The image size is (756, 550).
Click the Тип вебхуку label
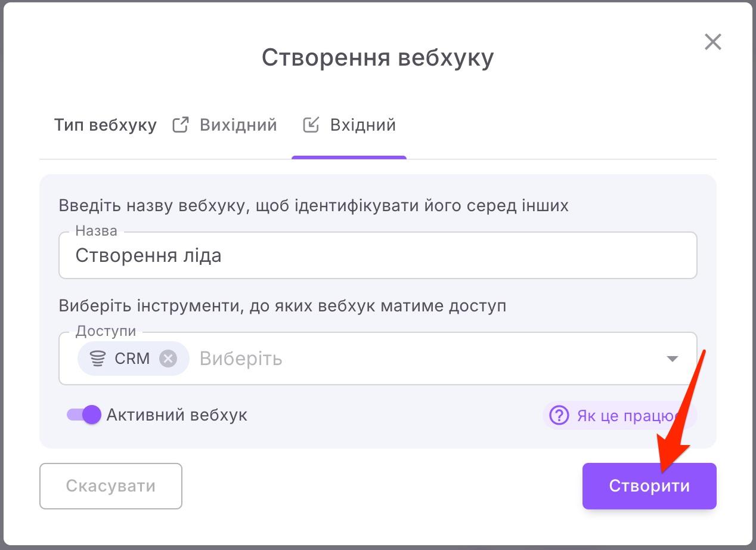[x=105, y=125]
